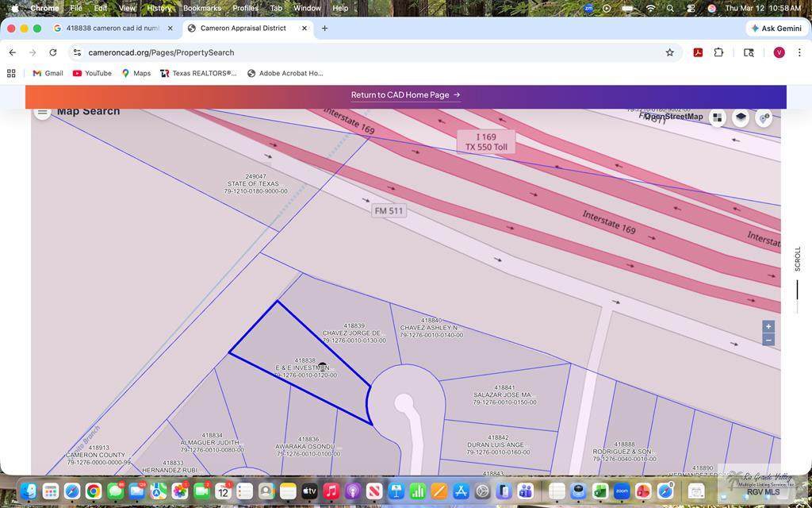Select parcel 418834 ALMAGUER JUDITH
The image size is (812, 508).
(213, 443)
